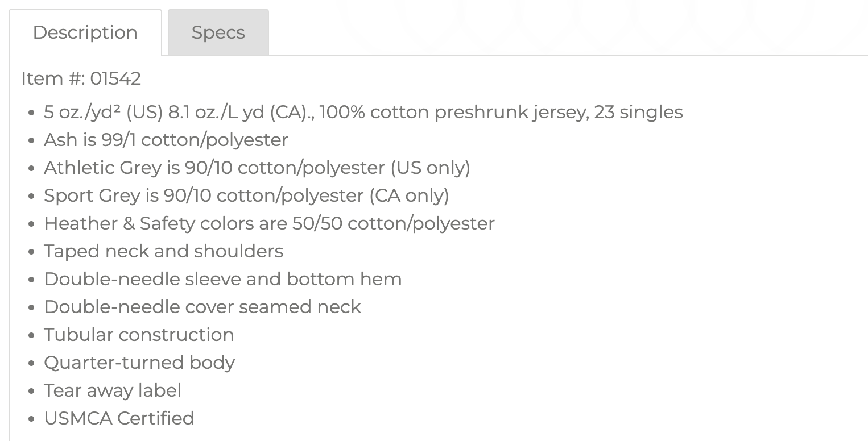This screenshot has height=441, width=868.
Task: Click the "Quarter-turned body" bullet
Action: coord(139,363)
